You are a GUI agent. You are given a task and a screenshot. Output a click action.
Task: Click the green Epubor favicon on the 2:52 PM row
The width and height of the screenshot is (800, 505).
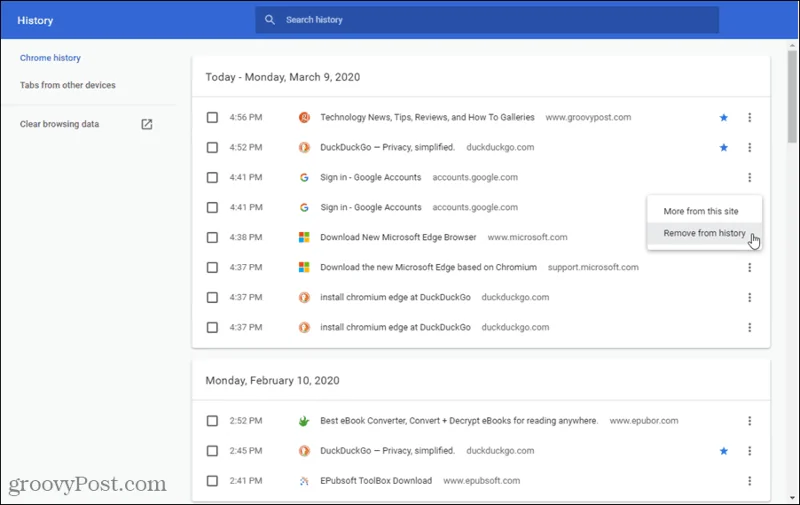click(x=304, y=421)
